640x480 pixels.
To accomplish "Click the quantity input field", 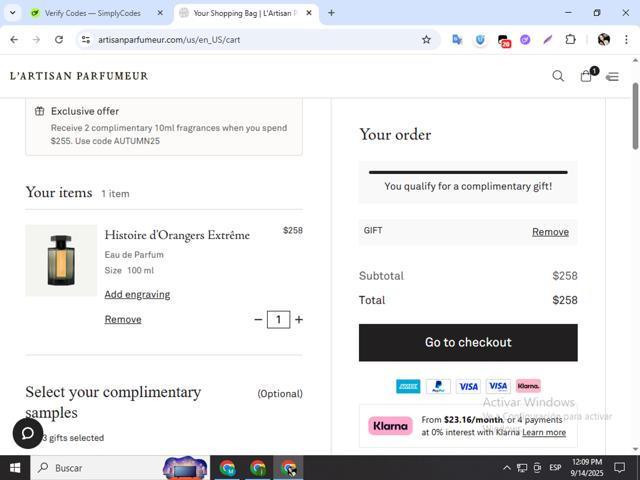I will click(278, 320).
